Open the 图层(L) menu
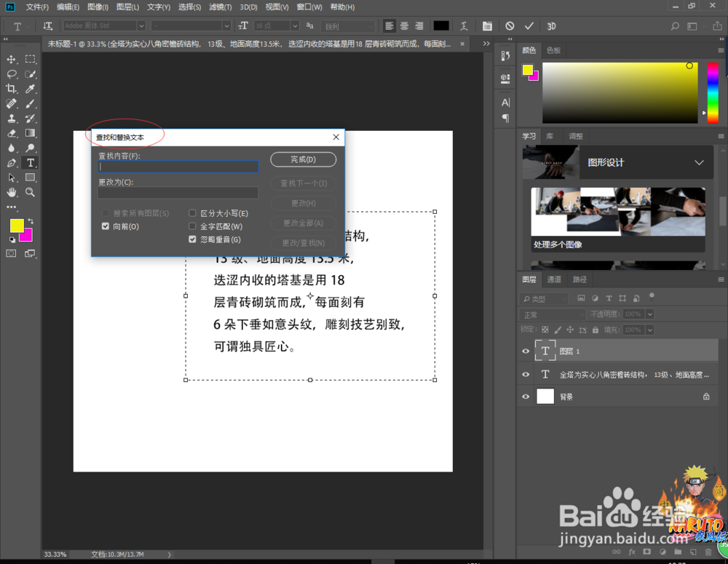Viewport: 728px width, 564px height. point(127,7)
